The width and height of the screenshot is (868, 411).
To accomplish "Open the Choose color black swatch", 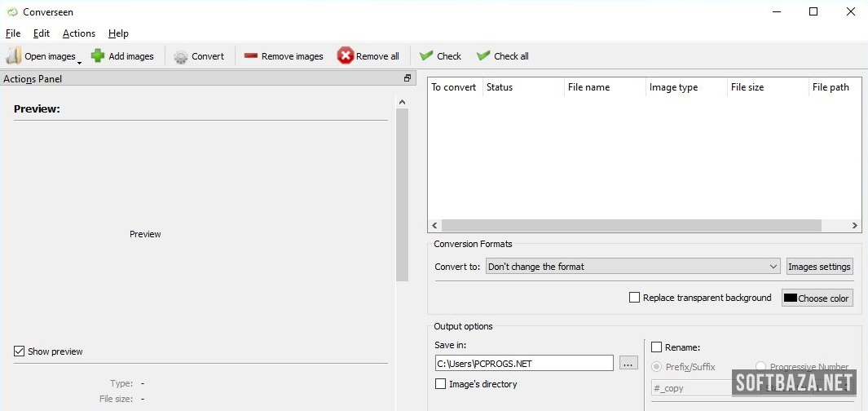I will tap(790, 298).
